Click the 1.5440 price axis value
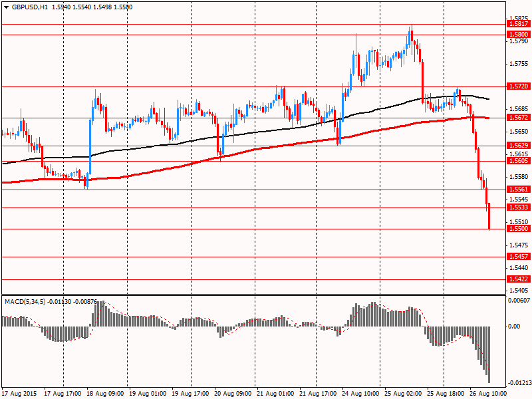This screenshot has width=532, height=399. 519,268
